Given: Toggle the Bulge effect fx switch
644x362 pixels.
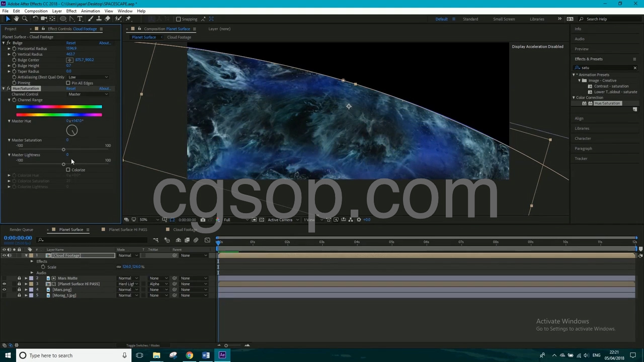Looking at the screenshot, I should click(9, 43).
